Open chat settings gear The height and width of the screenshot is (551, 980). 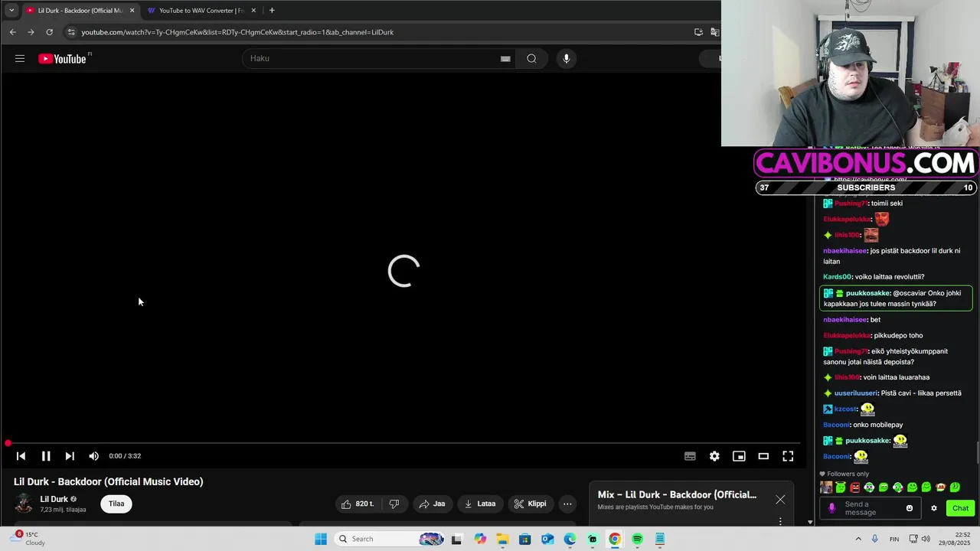pos(933,508)
